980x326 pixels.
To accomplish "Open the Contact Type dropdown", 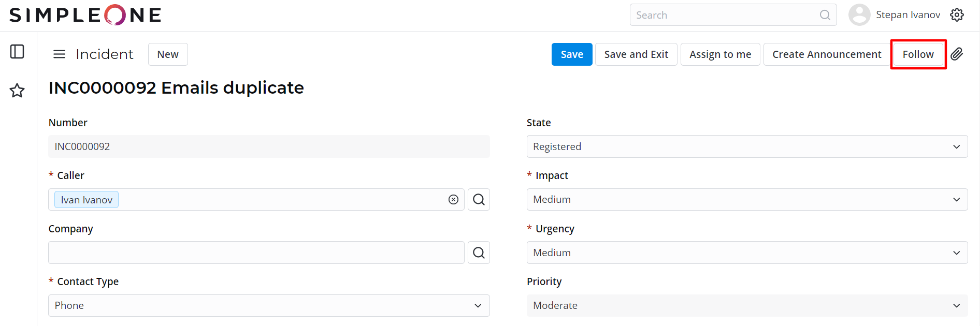I will point(269,305).
